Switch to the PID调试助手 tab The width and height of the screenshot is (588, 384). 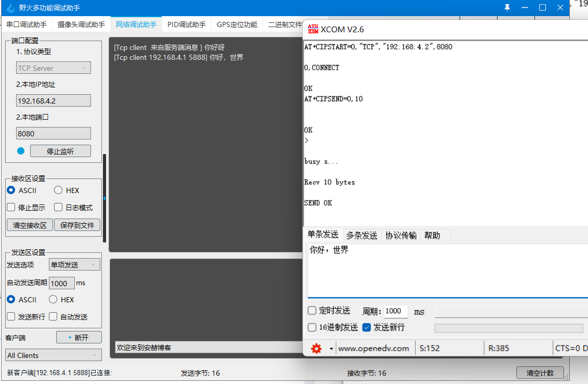click(x=186, y=24)
